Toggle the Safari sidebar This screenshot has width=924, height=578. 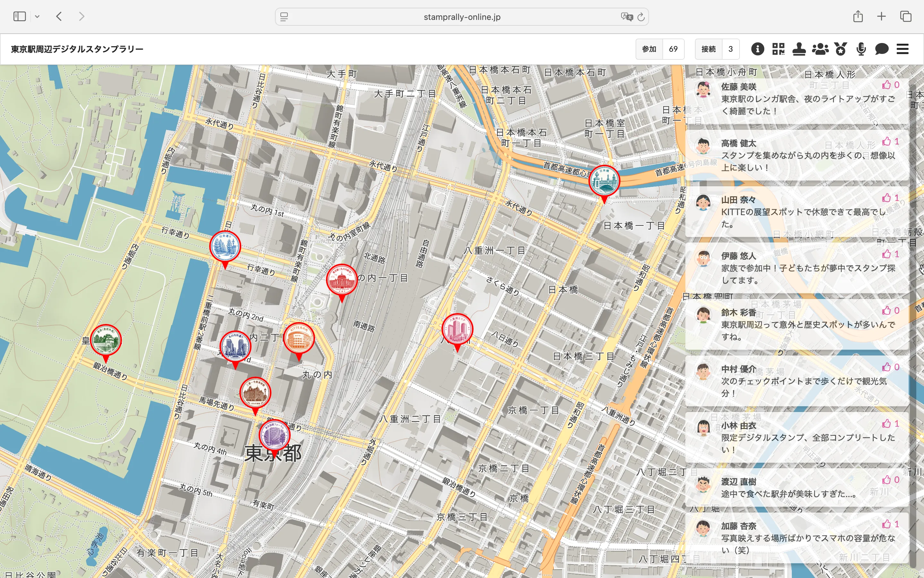click(20, 16)
